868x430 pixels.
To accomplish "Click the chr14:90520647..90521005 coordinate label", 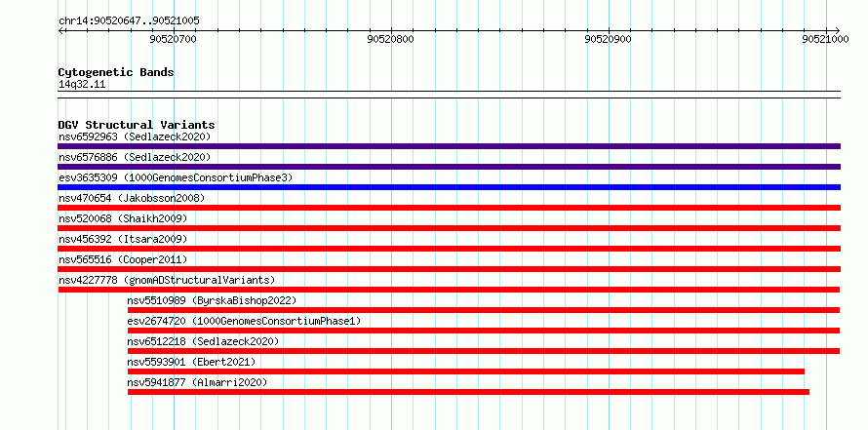I will click(129, 21).
